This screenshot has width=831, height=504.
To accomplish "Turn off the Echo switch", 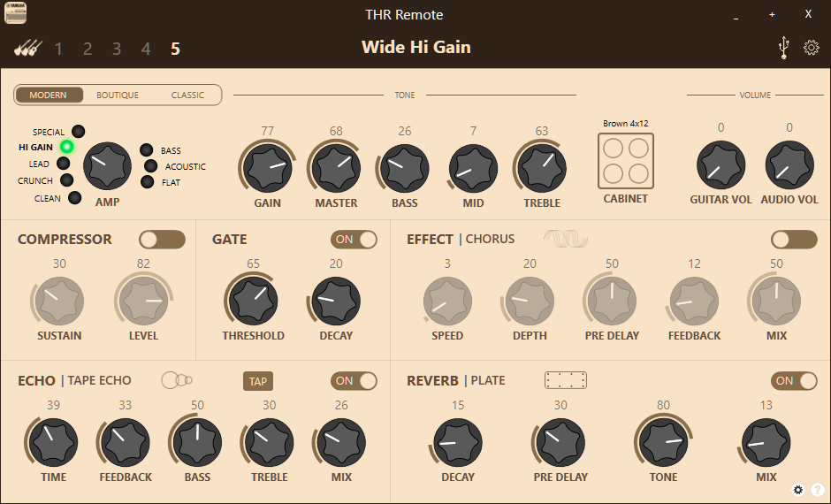I will [354, 380].
